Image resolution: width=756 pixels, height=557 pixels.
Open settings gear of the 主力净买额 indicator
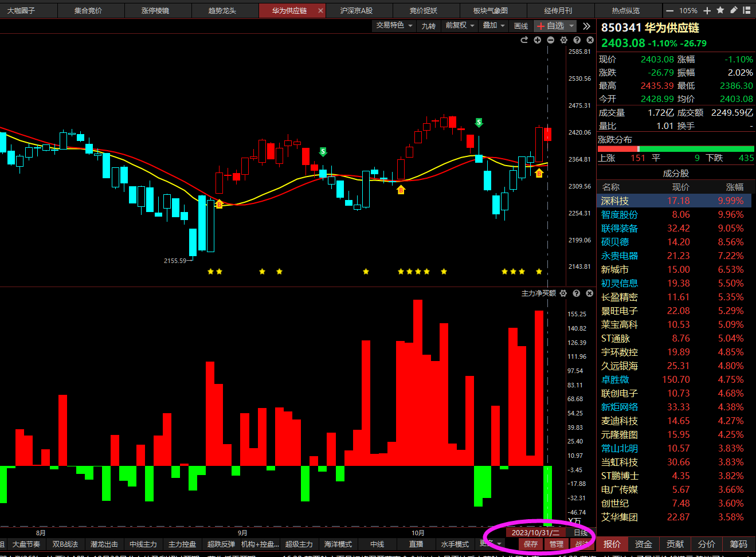click(x=563, y=293)
